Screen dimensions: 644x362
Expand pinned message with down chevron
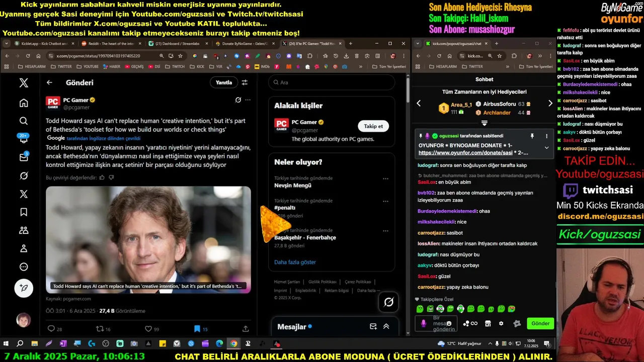click(546, 147)
